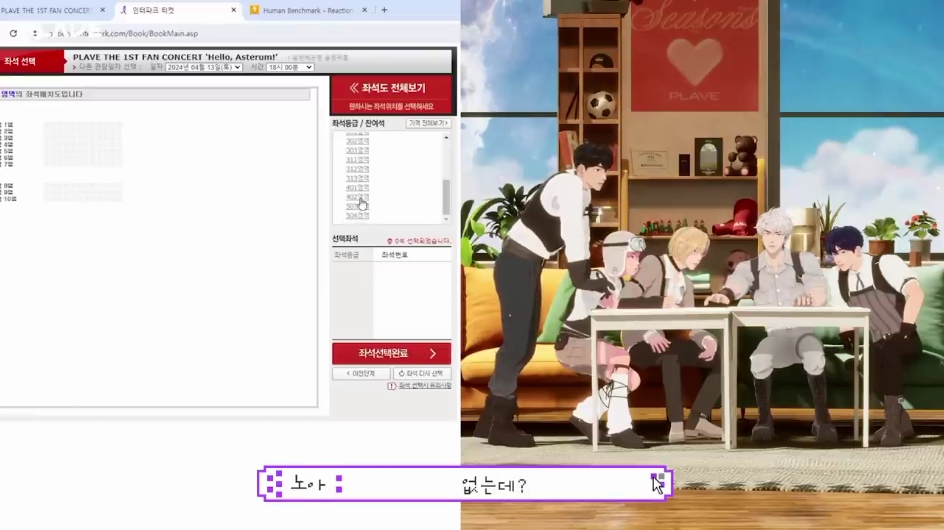944x530 pixels.
Task: Click the 인터파크 티켓 tab favicon
Action: pyautogui.click(x=123, y=10)
